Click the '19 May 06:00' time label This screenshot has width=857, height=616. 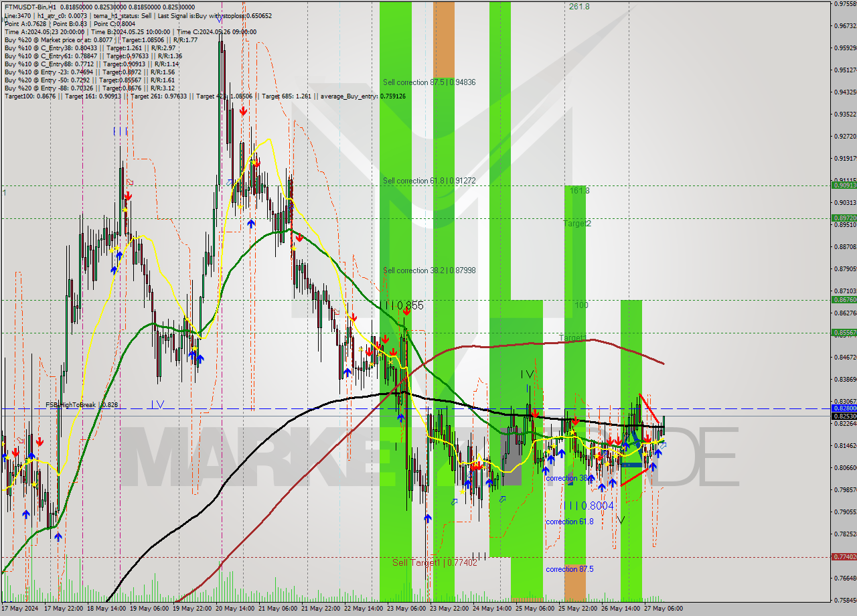(149, 609)
